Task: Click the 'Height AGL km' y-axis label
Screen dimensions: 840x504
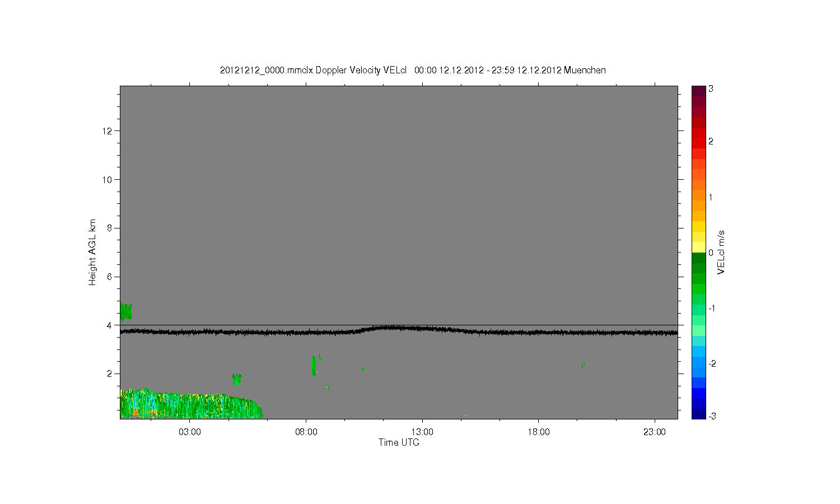Action: tap(92, 252)
